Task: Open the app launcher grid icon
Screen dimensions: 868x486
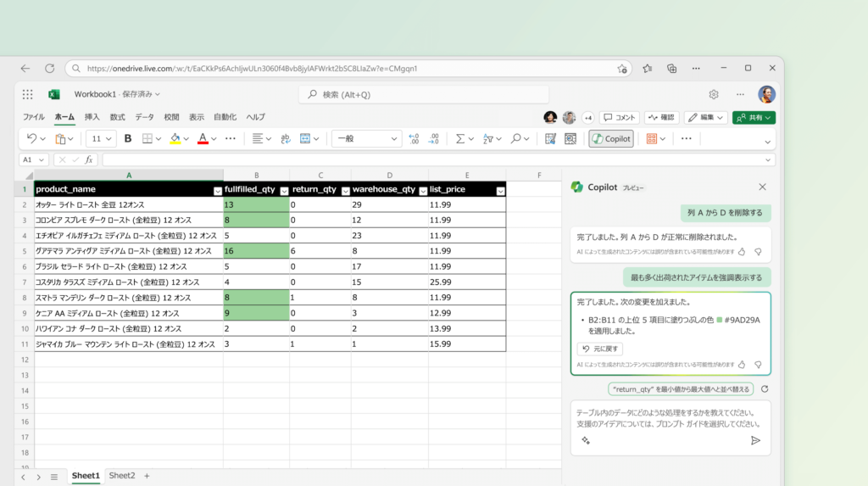Action: (x=28, y=94)
